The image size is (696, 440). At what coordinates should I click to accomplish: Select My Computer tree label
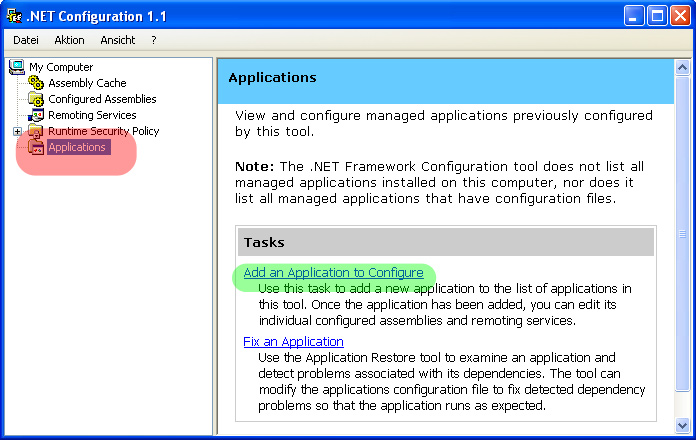pyautogui.click(x=61, y=67)
